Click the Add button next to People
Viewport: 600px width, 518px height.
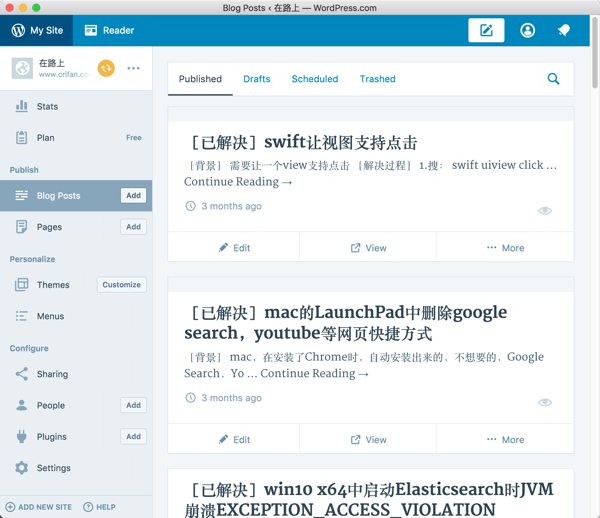coord(133,405)
